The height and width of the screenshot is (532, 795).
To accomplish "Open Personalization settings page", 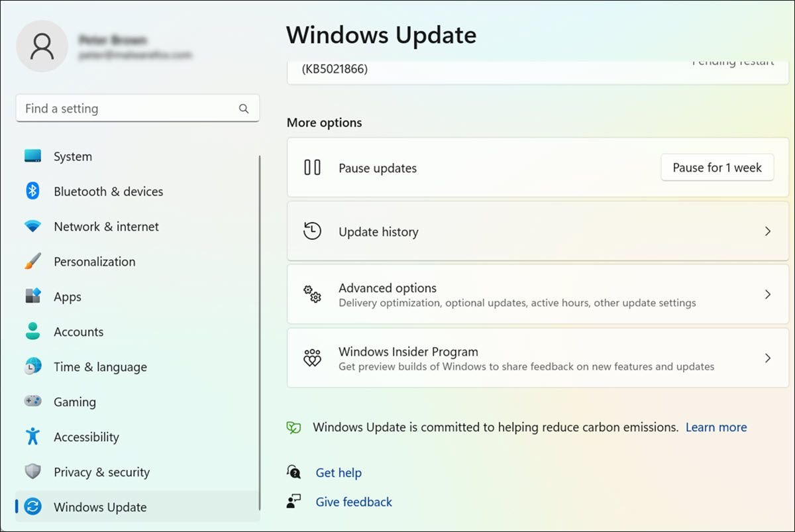I will pyautogui.click(x=136, y=261).
